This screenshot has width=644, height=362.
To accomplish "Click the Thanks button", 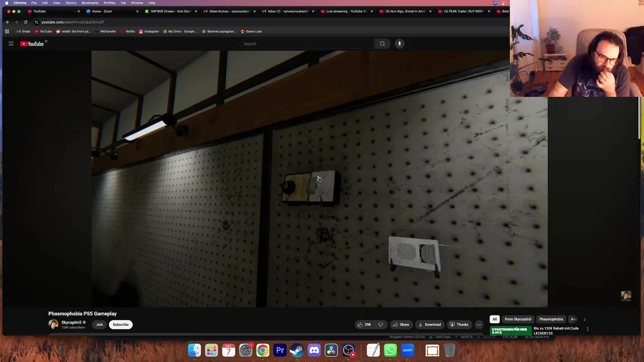I will [459, 324].
